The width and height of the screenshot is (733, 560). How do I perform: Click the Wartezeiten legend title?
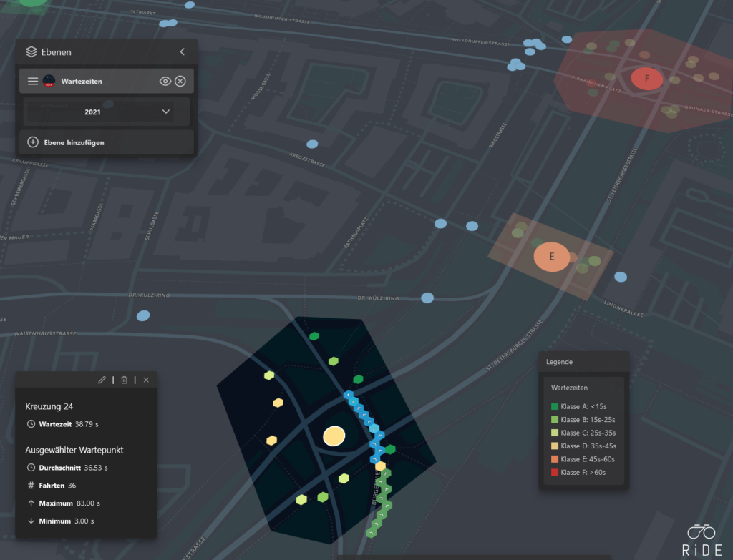coord(569,388)
